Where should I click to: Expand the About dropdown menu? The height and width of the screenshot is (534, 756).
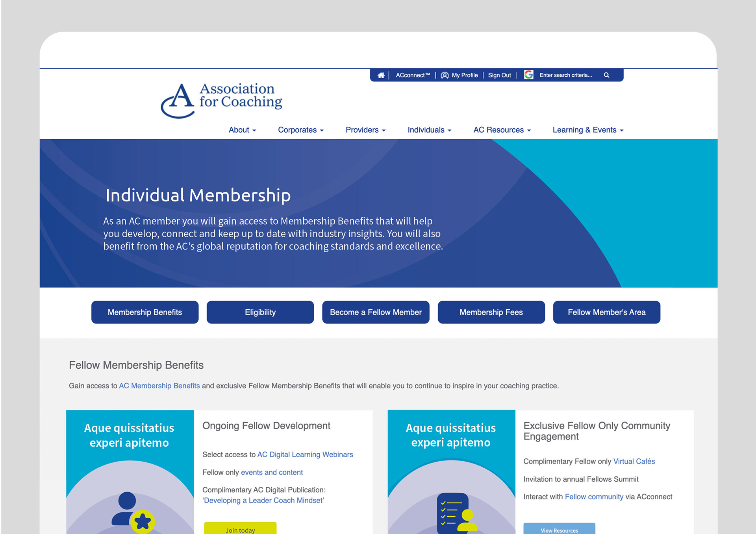click(x=242, y=130)
